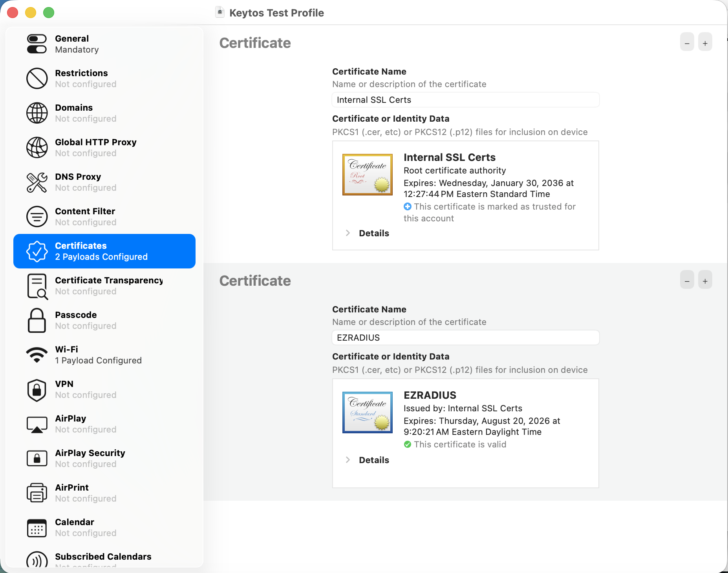Open the VPN shield lock icon

(x=37, y=390)
